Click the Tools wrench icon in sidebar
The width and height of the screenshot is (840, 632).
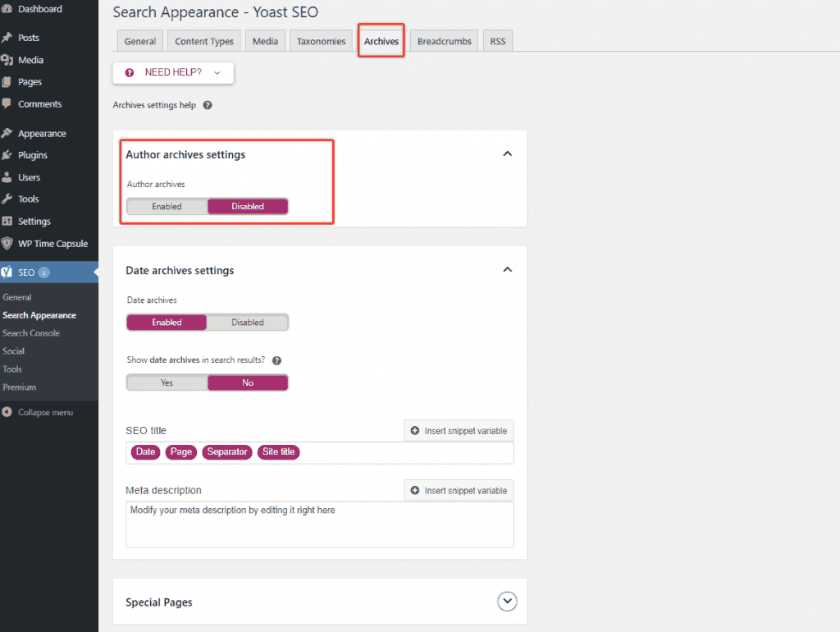click(x=7, y=199)
